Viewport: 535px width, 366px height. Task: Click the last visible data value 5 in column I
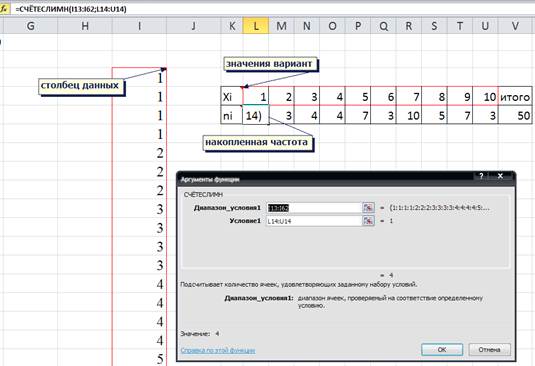(x=160, y=359)
